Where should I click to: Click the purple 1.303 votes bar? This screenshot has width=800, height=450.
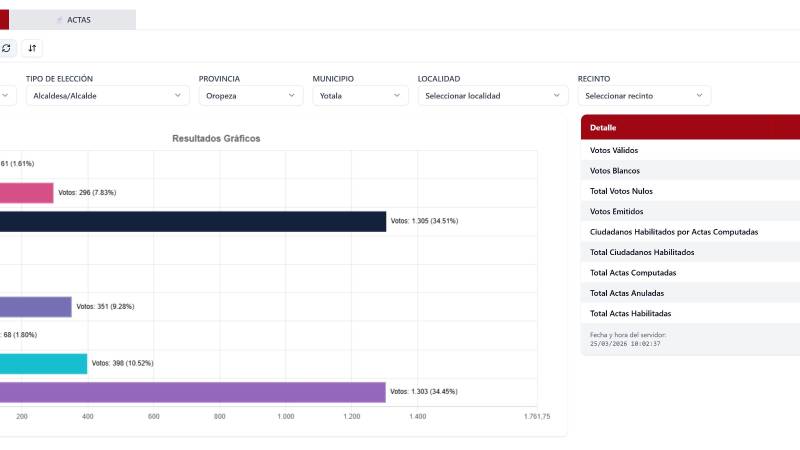(x=192, y=392)
